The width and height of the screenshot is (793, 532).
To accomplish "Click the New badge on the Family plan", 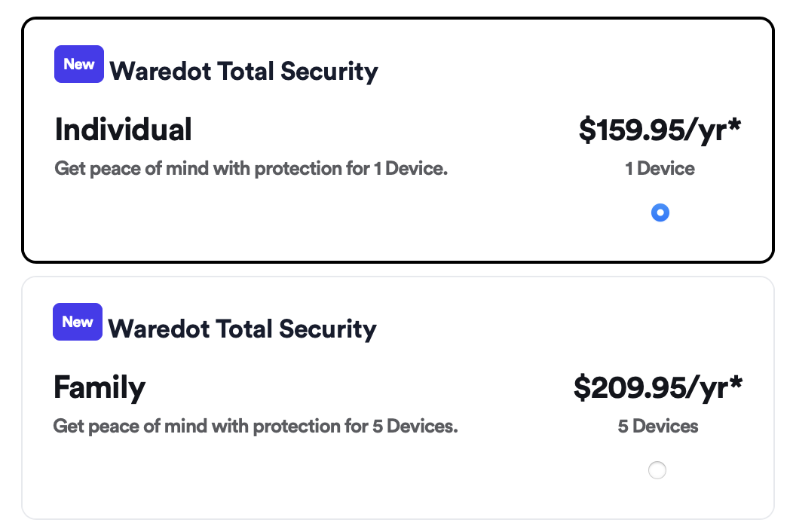I will pyautogui.click(x=77, y=322).
